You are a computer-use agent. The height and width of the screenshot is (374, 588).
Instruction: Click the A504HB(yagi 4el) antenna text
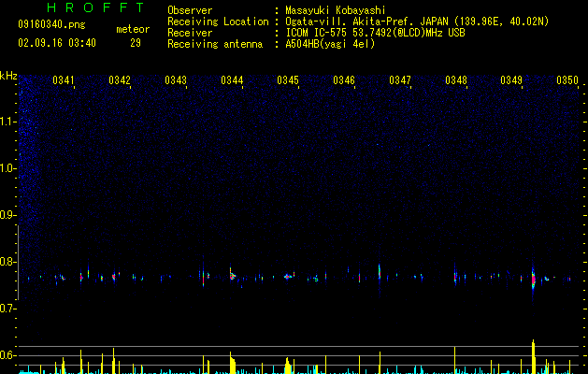point(330,44)
